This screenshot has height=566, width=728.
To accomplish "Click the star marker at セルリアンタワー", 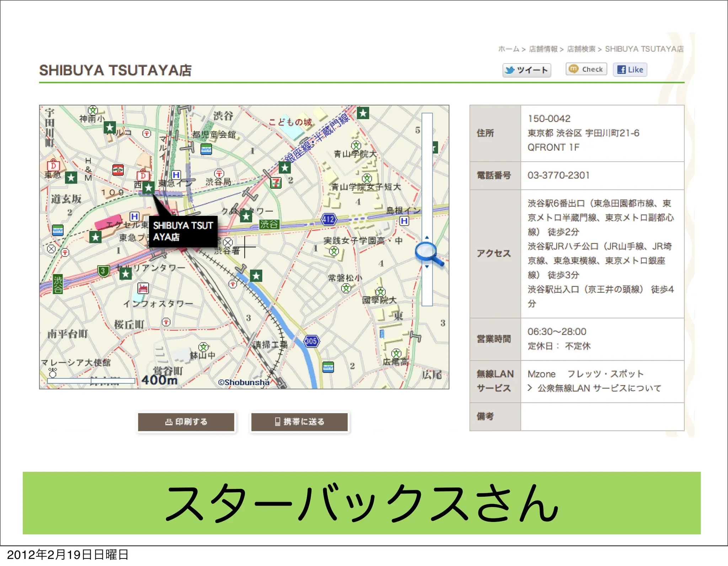I will [125, 274].
